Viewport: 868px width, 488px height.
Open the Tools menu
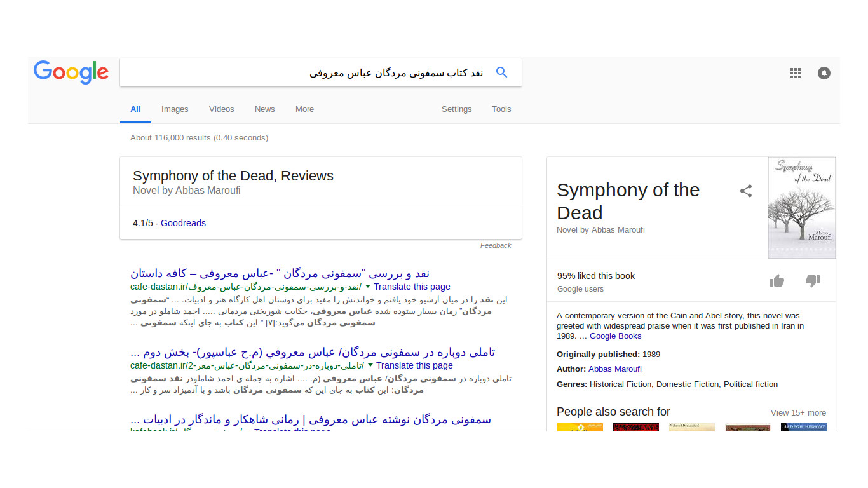point(501,109)
